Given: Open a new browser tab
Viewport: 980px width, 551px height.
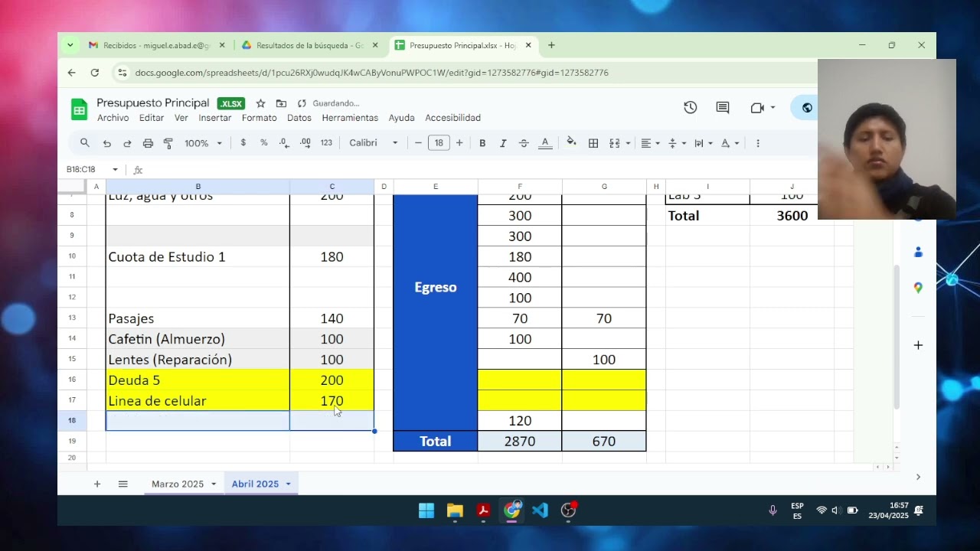Looking at the screenshot, I should pos(551,45).
